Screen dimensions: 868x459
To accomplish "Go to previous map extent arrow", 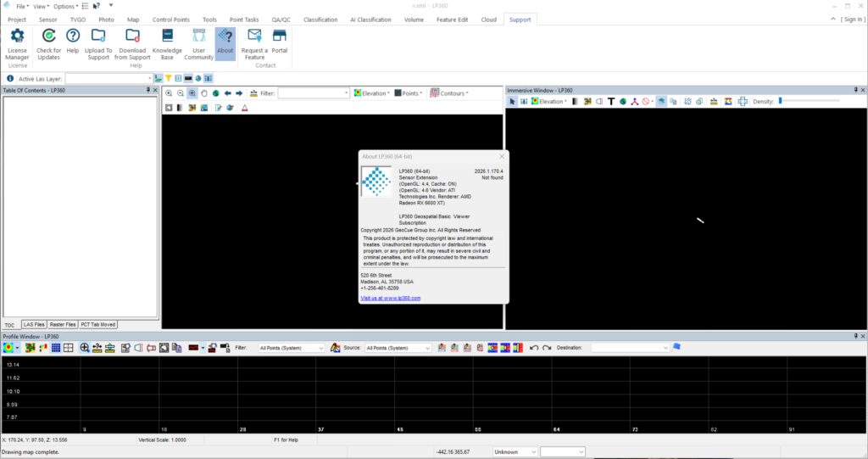I will [227, 93].
